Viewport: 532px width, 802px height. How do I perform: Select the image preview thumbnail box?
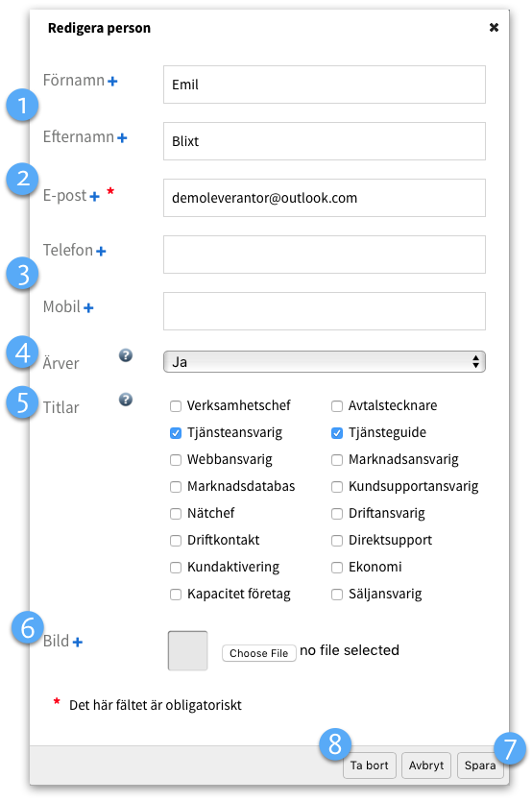point(187,650)
